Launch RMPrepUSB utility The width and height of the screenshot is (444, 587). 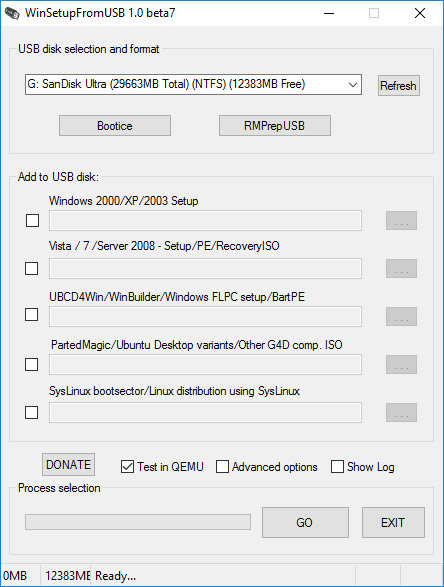click(274, 126)
